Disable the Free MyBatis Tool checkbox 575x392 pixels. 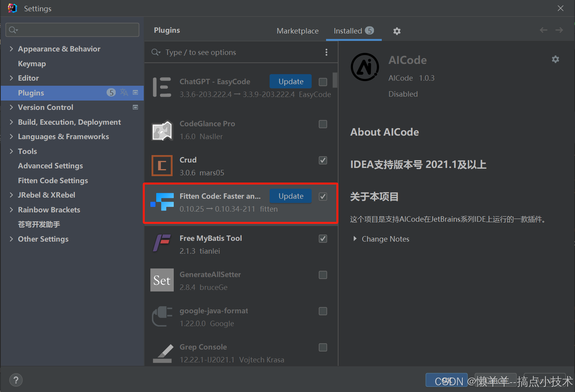[323, 238]
